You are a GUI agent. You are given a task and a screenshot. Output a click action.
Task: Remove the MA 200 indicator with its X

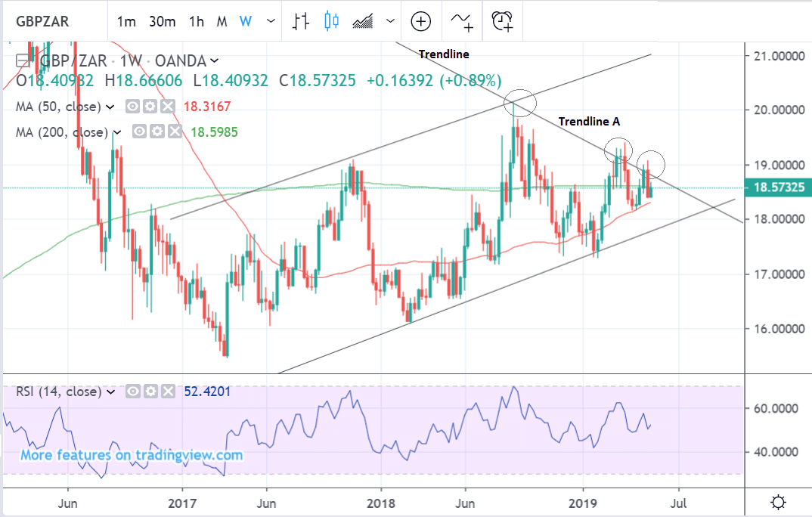175,132
